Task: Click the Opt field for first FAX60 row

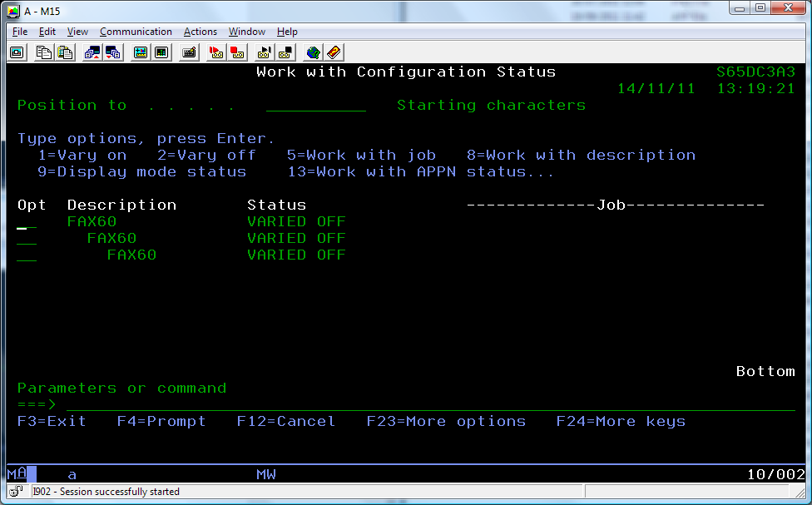Action: [x=27, y=221]
